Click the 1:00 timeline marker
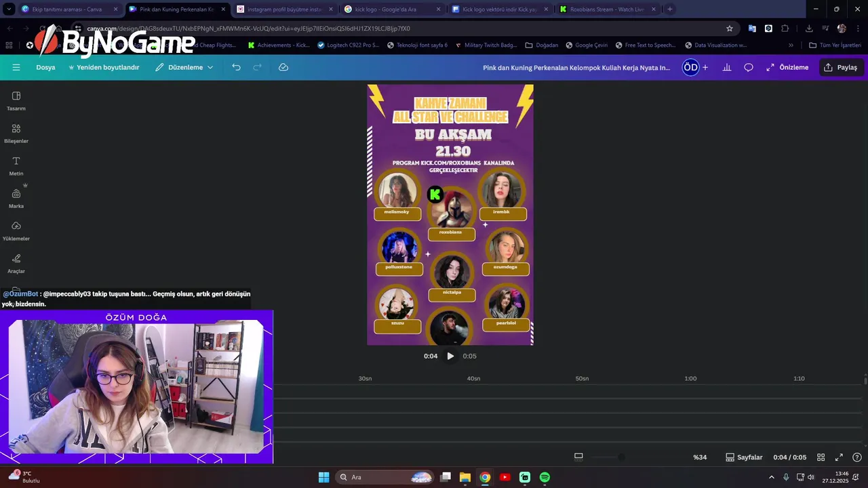868x488 pixels. coord(690,378)
